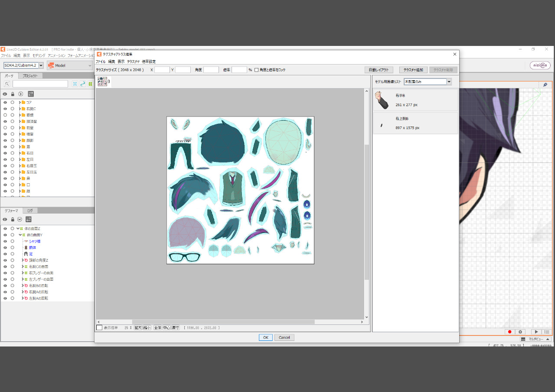
Task: Click the 拡大 zoom-in button
Action: pos(138,328)
